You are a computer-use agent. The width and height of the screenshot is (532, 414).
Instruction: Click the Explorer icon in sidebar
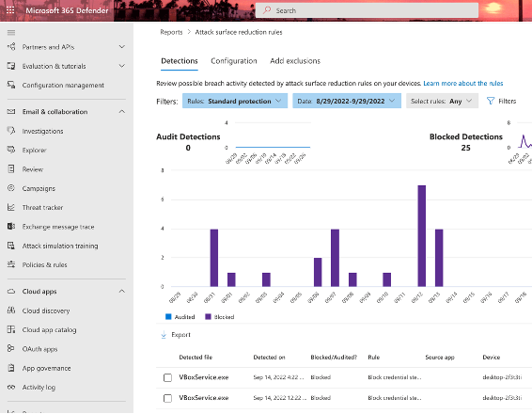[x=11, y=150]
